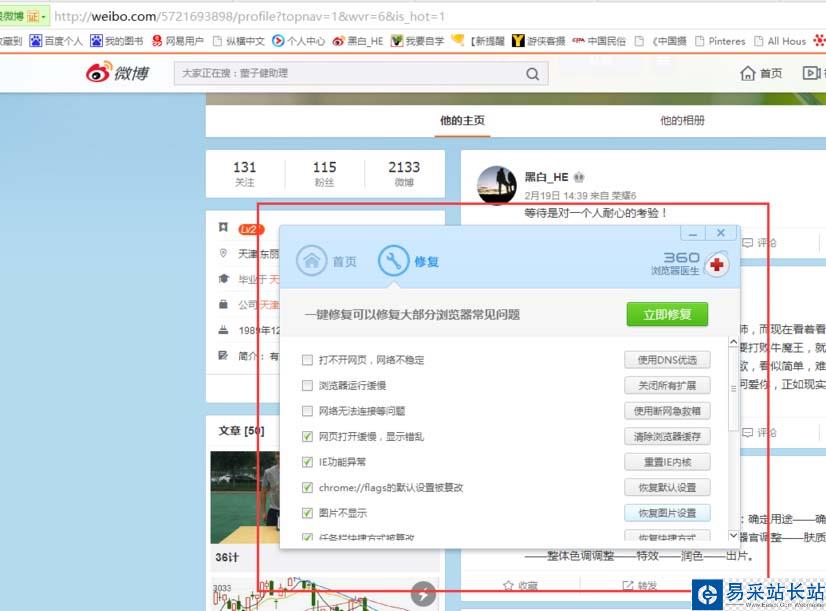826x611 pixels.
Task: Open 我要自学 bookmark
Action: pyautogui.click(x=418, y=41)
